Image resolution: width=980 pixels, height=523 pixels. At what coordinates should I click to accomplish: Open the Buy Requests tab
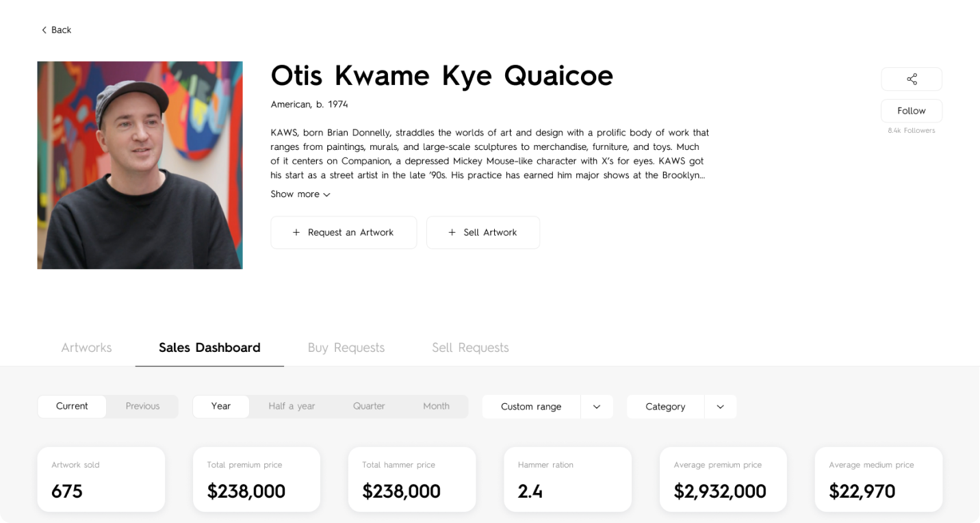coord(346,348)
